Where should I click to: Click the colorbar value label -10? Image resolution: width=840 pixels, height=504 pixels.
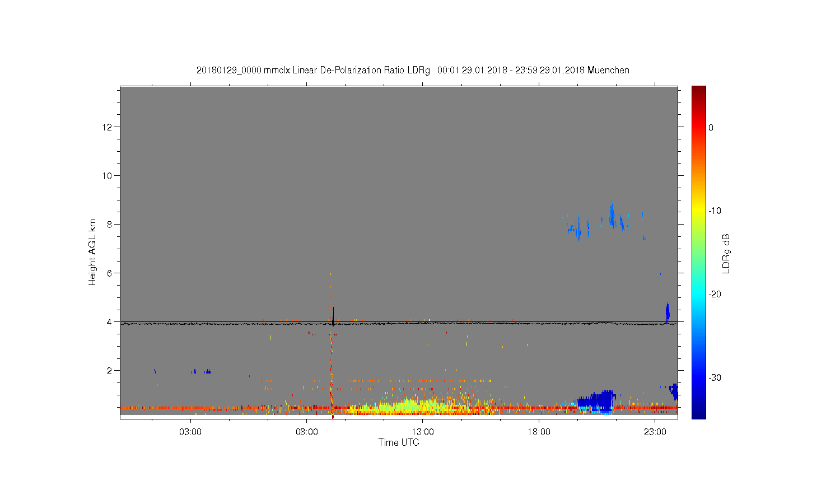point(715,211)
